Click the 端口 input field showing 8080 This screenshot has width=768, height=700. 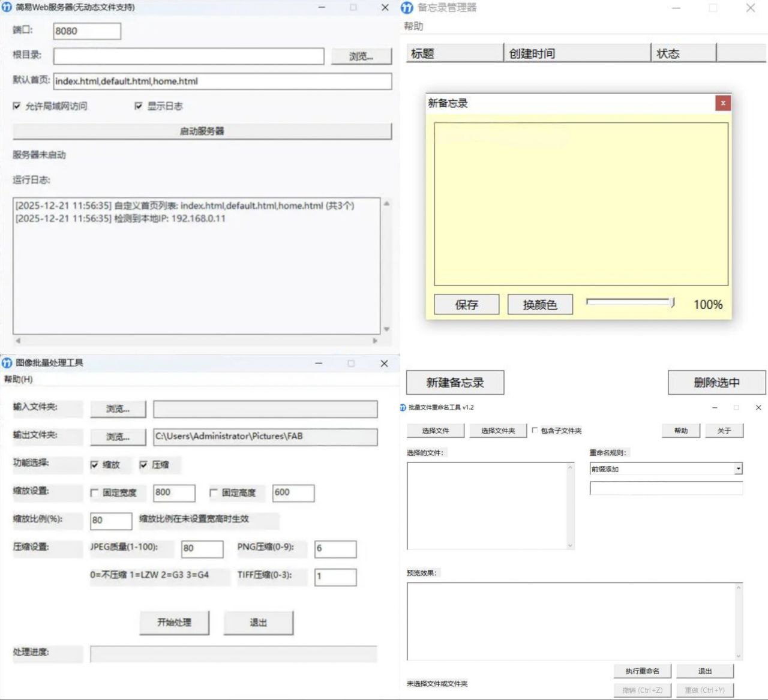(87, 31)
